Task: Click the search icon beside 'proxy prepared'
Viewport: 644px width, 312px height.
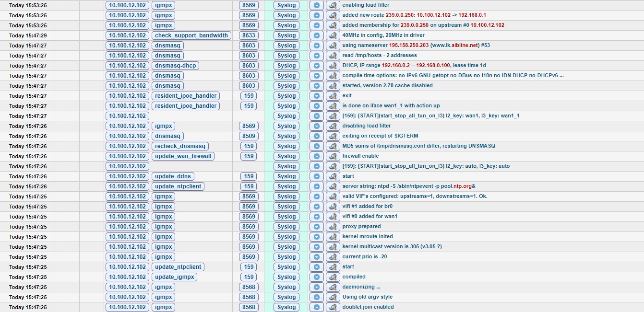Action: [x=333, y=227]
